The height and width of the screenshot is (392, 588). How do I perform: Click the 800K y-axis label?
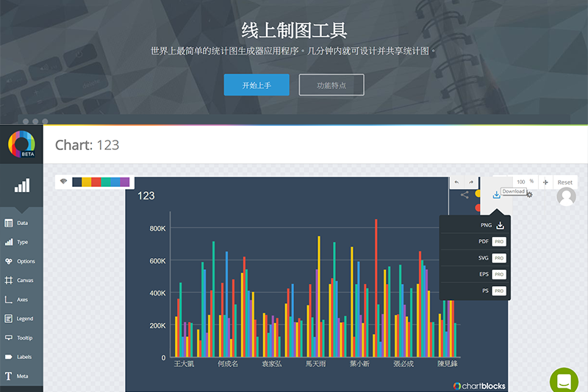point(157,229)
